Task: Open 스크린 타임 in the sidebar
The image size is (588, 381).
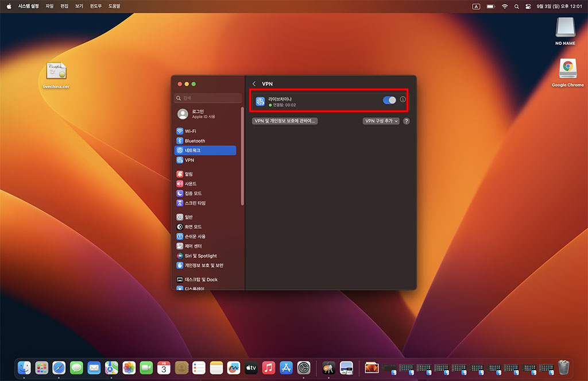Action: [x=206, y=203]
